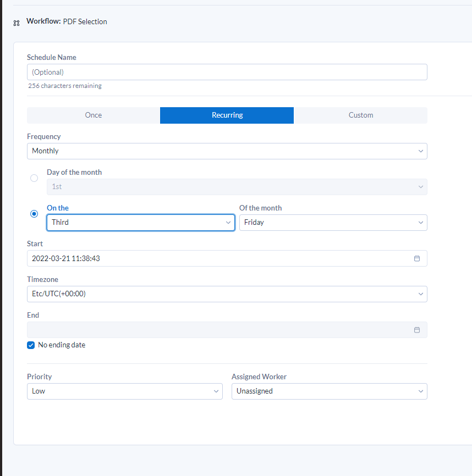Click the Schedule Name optional field
This screenshot has height=476, width=472.
227,71
